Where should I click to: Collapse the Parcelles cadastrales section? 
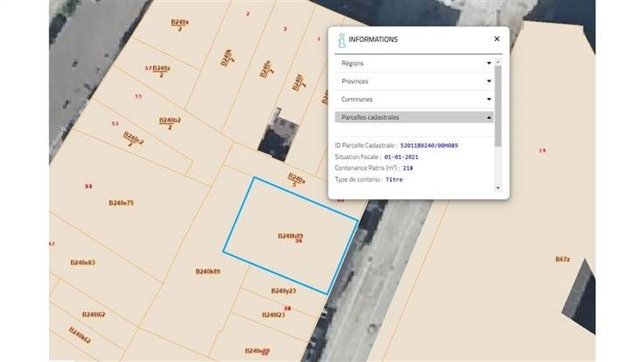pos(488,117)
